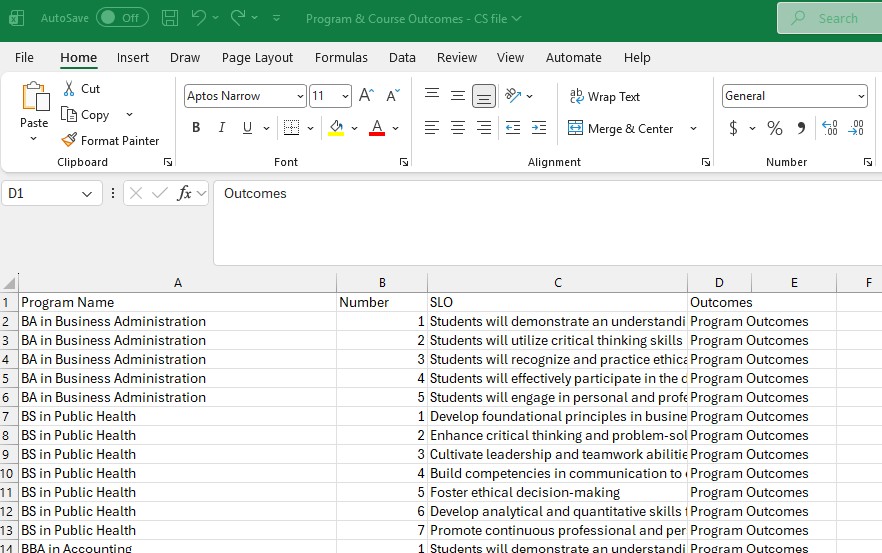Screen dimensions: 882x553
Task: Cut the selected cell
Action: pyautogui.click(x=82, y=89)
